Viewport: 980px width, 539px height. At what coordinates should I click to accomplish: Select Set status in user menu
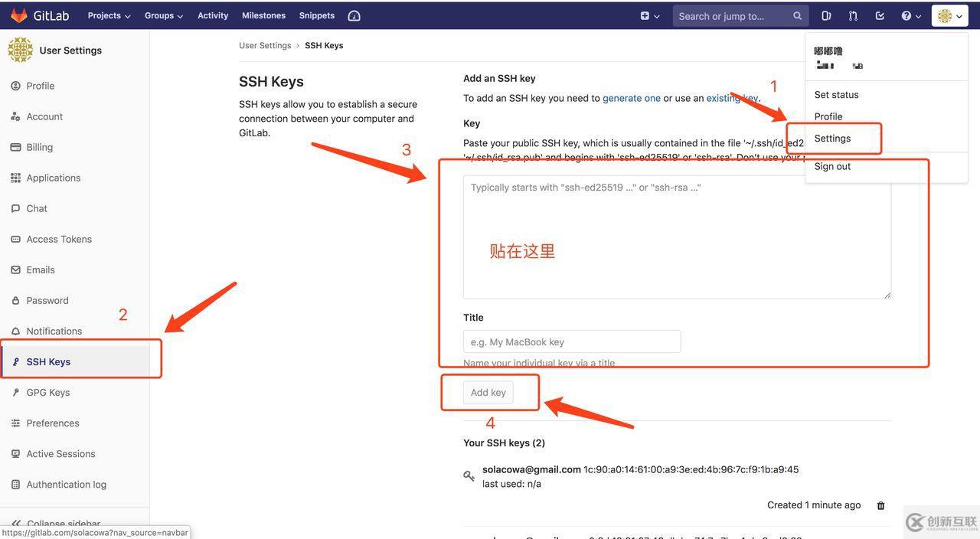pyautogui.click(x=836, y=95)
